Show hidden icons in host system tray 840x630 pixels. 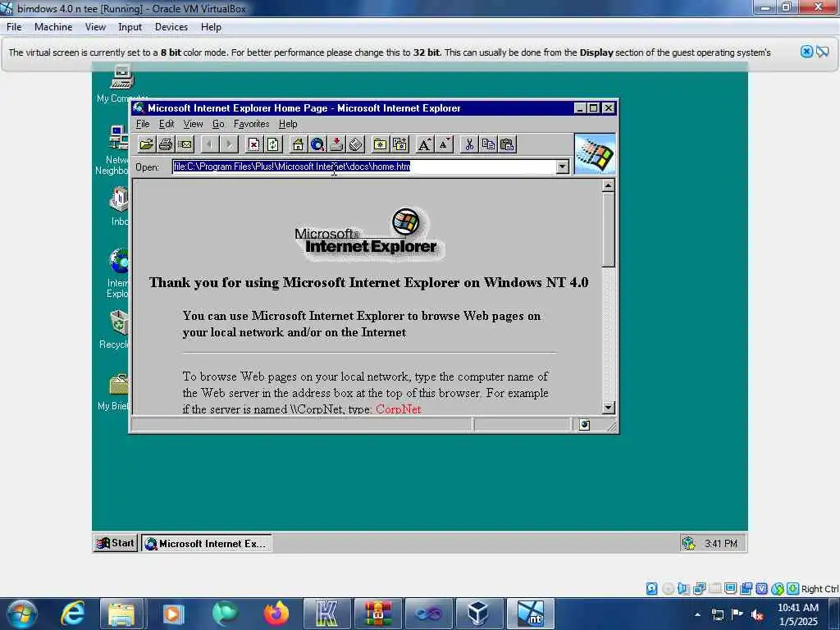(697, 614)
